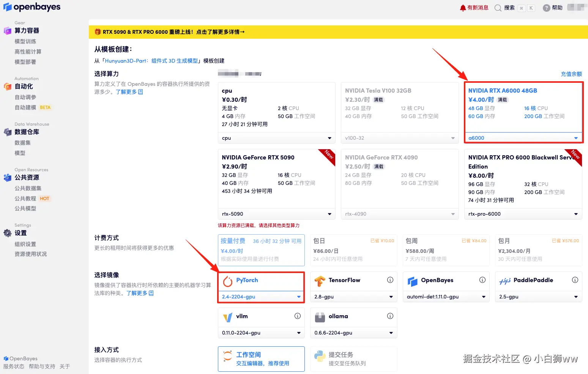Open 服务状态 footer link
The width and height of the screenshot is (588, 374).
click(x=14, y=366)
